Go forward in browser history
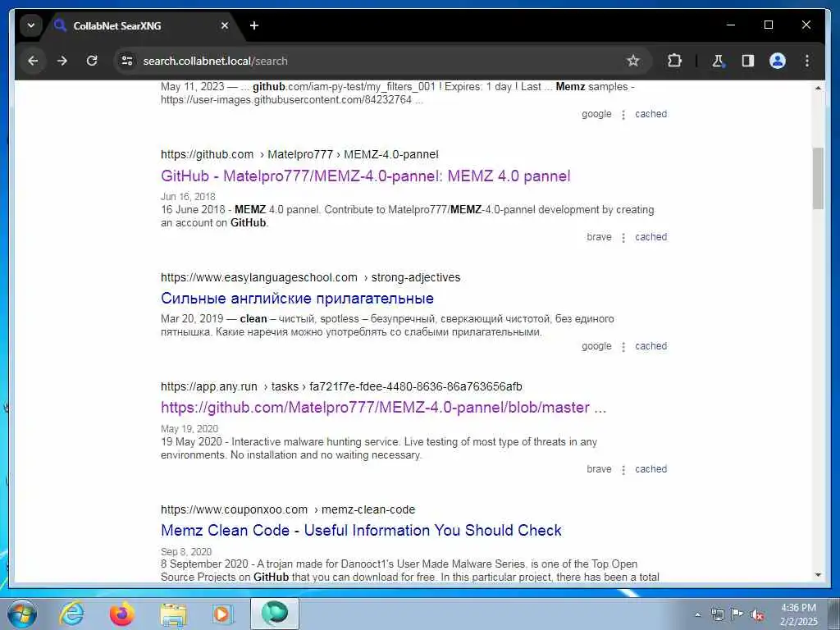Screen dimensions: 840x630 tap(62, 61)
